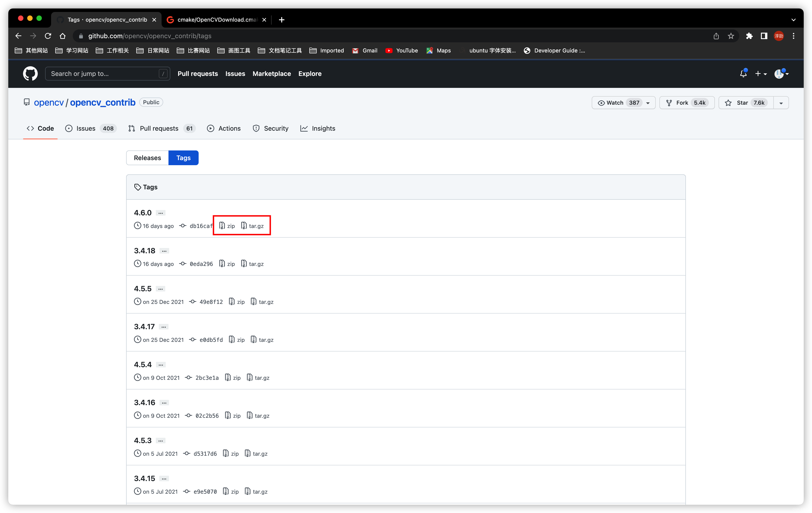Open the new tab plus icon
Image resolution: width=812 pixels, height=513 pixels.
tap(281, 20)
